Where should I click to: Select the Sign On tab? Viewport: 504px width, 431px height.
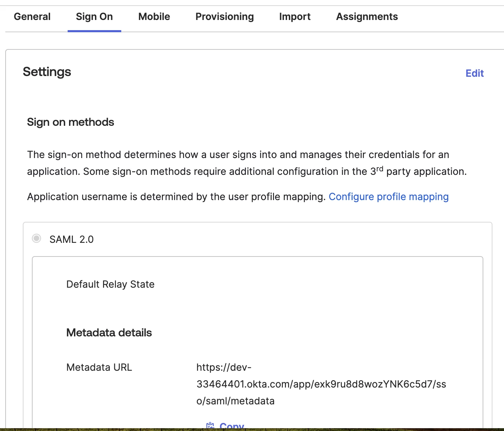[94, 16]
